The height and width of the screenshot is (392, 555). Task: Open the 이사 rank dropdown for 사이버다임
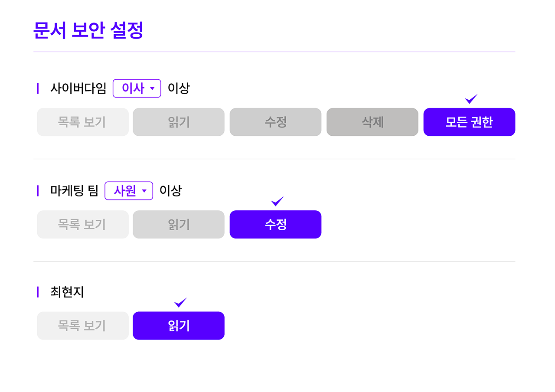[x=137, y=88]
